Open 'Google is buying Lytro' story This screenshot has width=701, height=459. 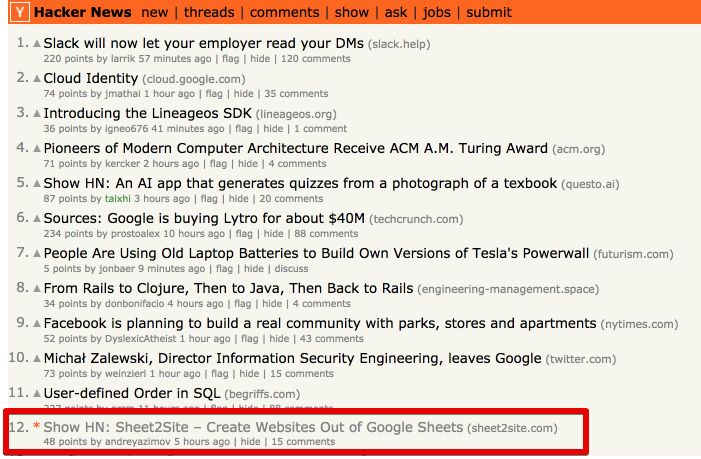[x=204, y=218]
